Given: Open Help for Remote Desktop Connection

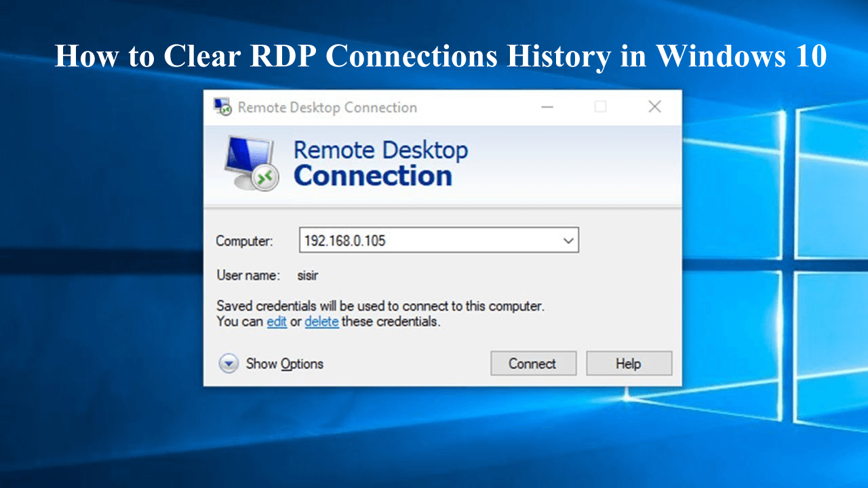Looking at the screenshot, I should coord(628,363).
